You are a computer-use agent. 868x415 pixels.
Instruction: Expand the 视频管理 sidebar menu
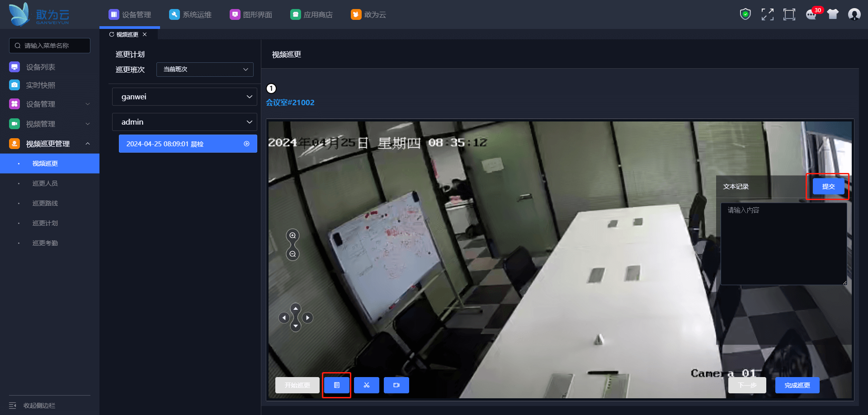tap(50, 124)
